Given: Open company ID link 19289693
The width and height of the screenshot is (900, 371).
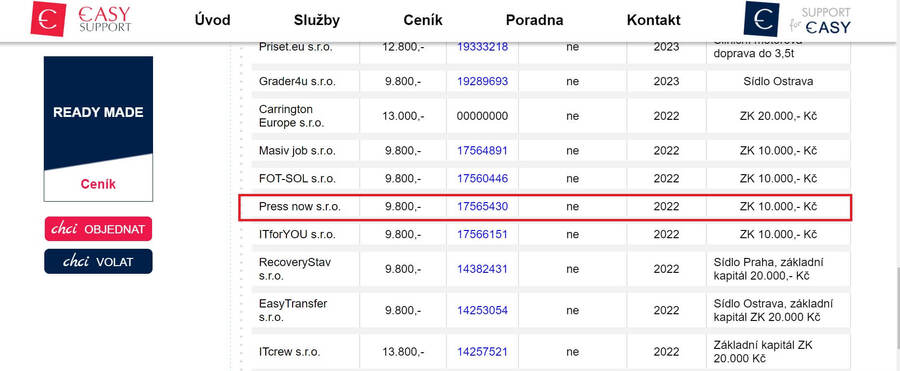Looking at the screenshot, I should [x=482, y=82].
